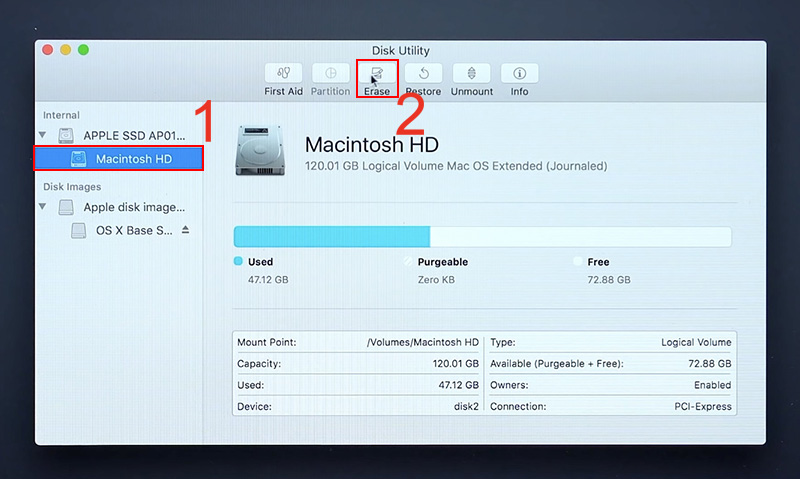Collapse the Apple disk image disclosure triangle
This screenshot has width=800, height=479.
43,207
